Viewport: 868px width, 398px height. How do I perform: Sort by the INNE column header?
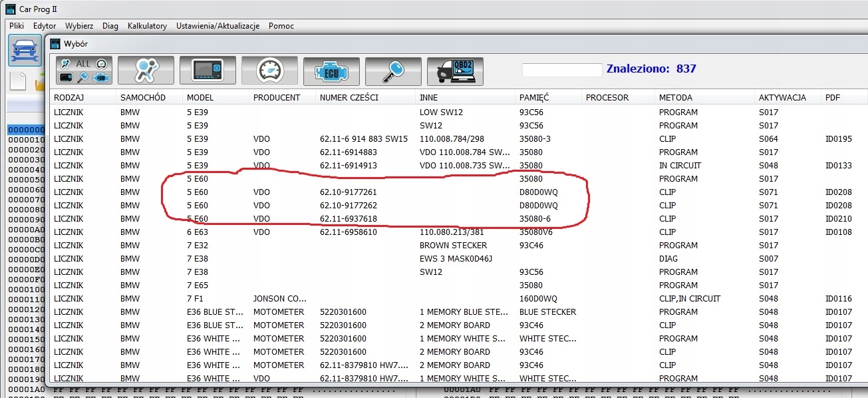pyautogui.click(x=466, y=97)
